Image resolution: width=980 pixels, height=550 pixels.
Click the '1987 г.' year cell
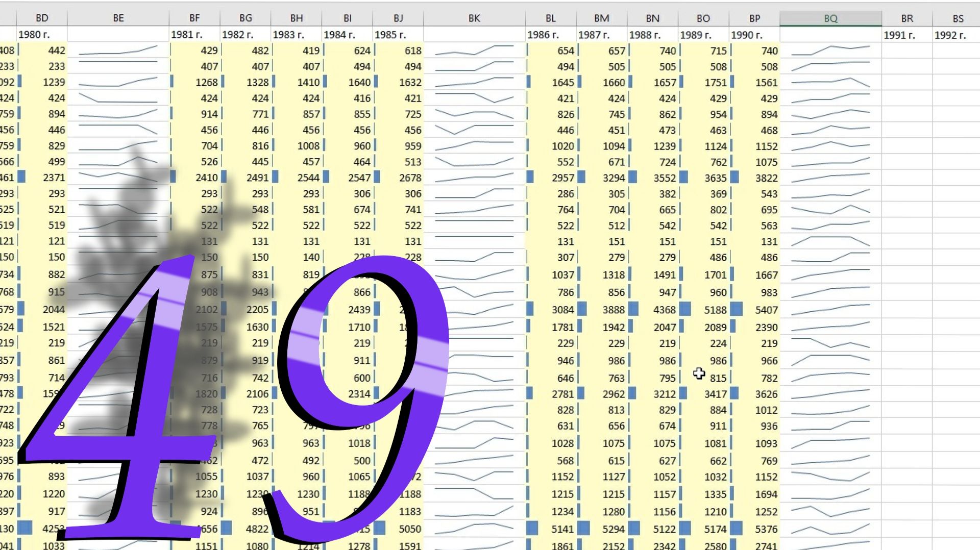click(602, 35)
